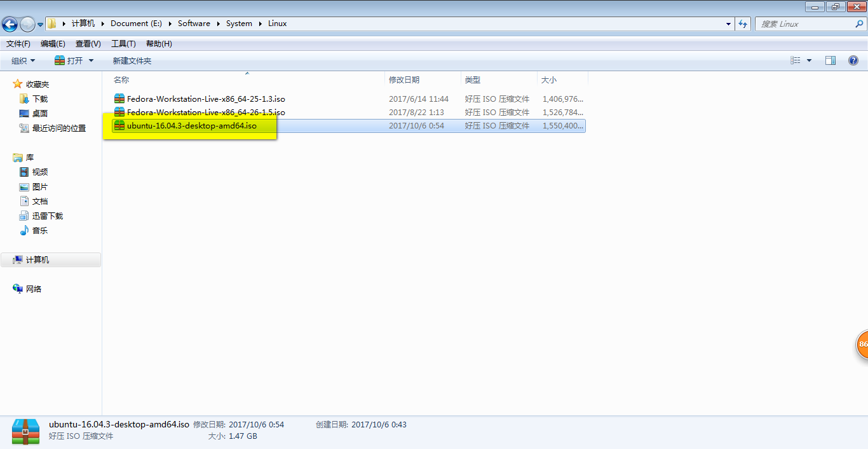Open the 文件(F) menu
The height and width of the screenshot is (449, 868).
pyautogui.click(x=18, y=44)
